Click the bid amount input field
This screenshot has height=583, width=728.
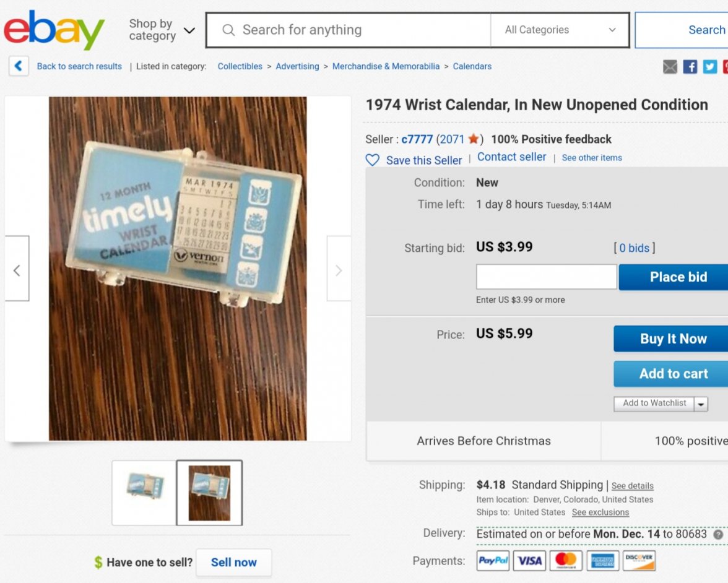546,277
